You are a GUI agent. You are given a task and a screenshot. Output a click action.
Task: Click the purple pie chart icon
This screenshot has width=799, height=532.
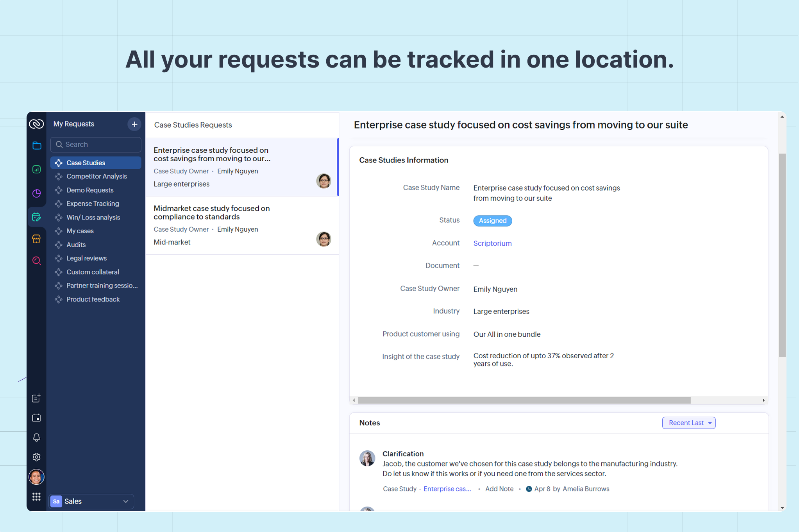pyautogui.click(x=37, y=193)
